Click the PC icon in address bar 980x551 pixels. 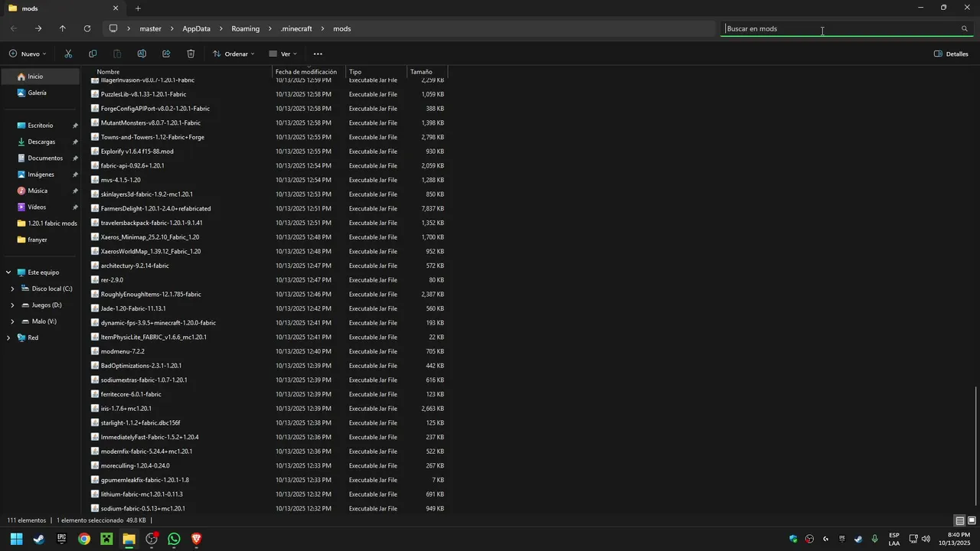coord(113,28)
